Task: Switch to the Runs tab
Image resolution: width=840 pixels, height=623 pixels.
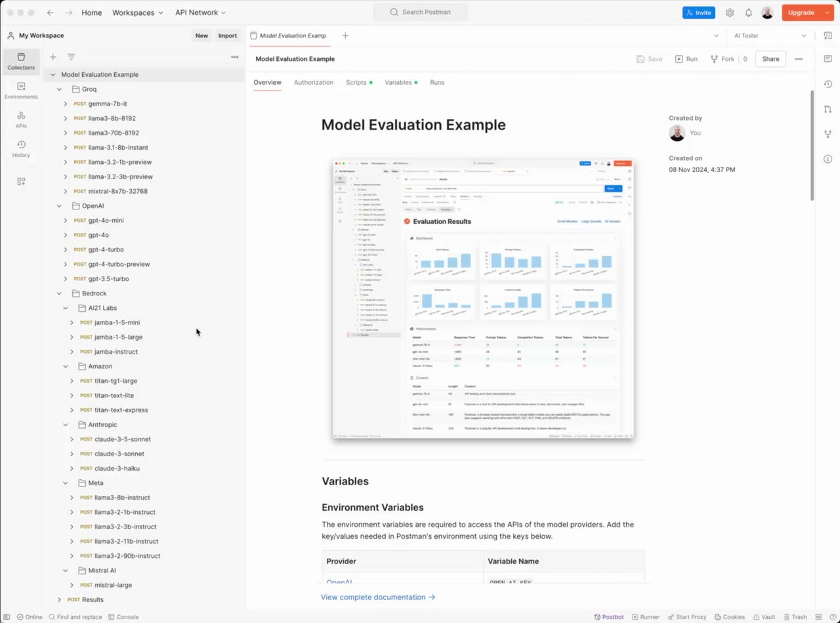Action: point(437,83)
